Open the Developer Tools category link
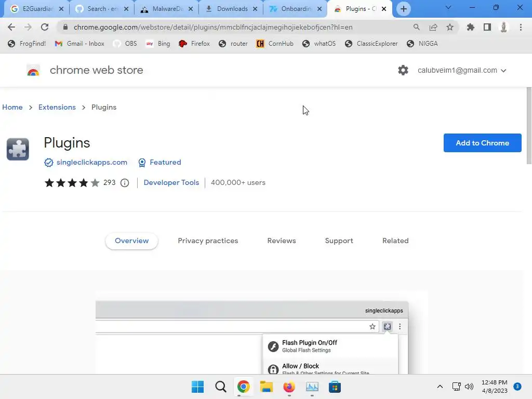The width and height of the screenshot is (532, 399). (171, 182)
